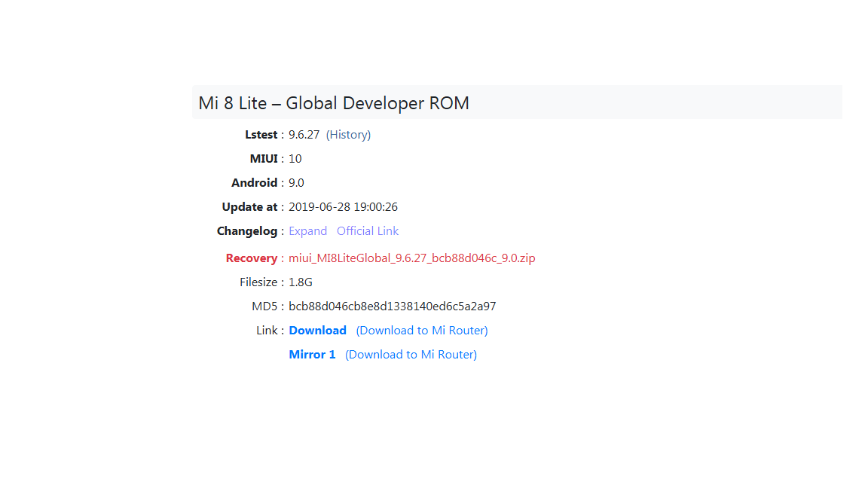Click the Android version 9.0 value
Screen dimensions: 868x488
point(296,182)
